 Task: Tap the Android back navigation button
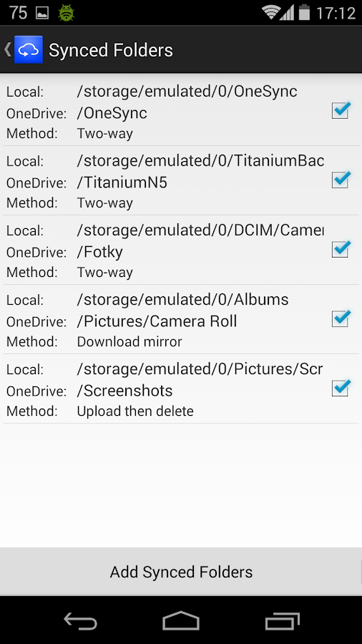[x=80, y=620]
